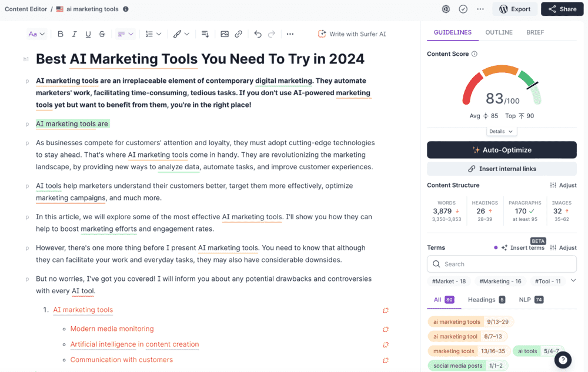The height and width of the screenshot is (372, 588).
Task: Filter terms by #Market - 18
Action: [x=449, y=281]
